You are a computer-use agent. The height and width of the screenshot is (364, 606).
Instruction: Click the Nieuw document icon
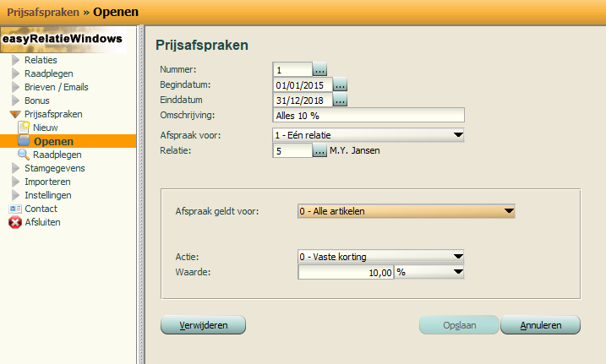pyautogui.click(x=24, y=128)
